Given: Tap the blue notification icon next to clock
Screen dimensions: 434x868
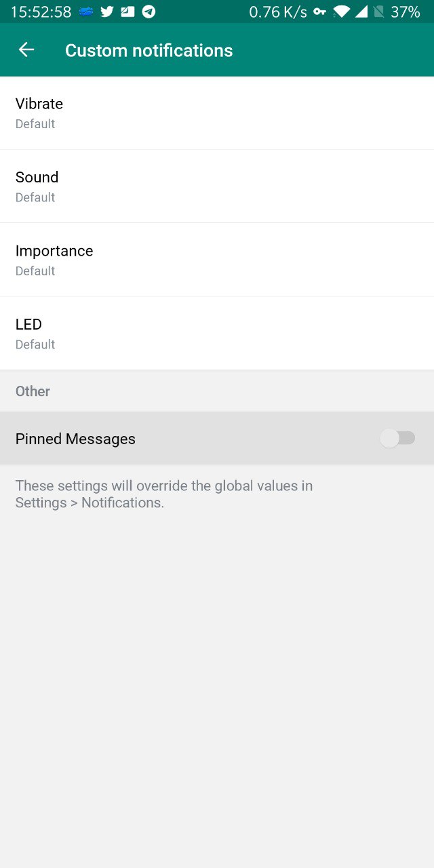Looking at the screenshot, I should pos(85,12).
